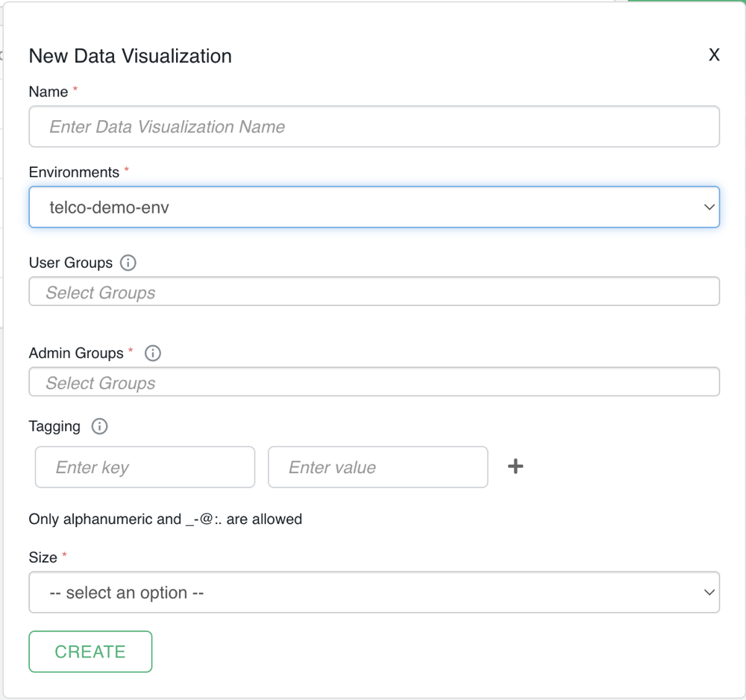
Task: Click the New Data Visualization title
Action: pyautogui.click(x=130, y=56)
